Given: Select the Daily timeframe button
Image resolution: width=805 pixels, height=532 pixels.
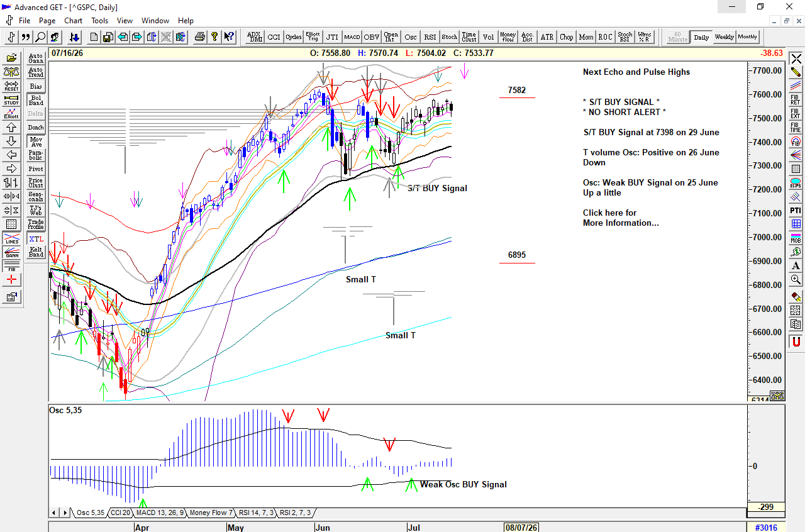Looking at the screenshot, I should click(701, 36).
